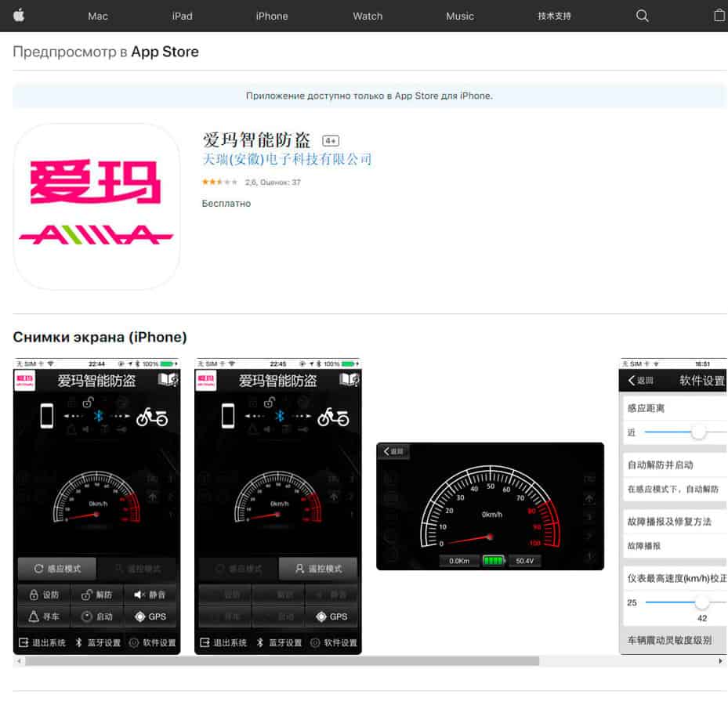Click 蓝牙设置 in first screenshot

(x=98, y=643)
